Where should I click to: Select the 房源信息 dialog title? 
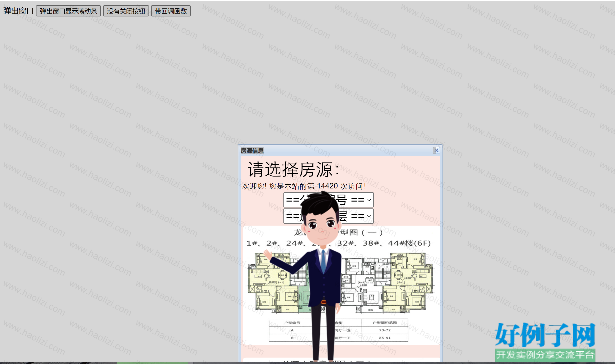[252, 151]
